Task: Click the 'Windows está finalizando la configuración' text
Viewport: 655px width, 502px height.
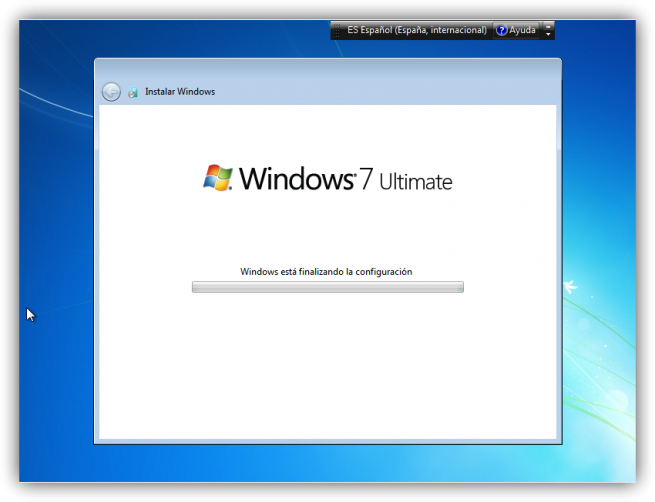Action: (326, 272)
